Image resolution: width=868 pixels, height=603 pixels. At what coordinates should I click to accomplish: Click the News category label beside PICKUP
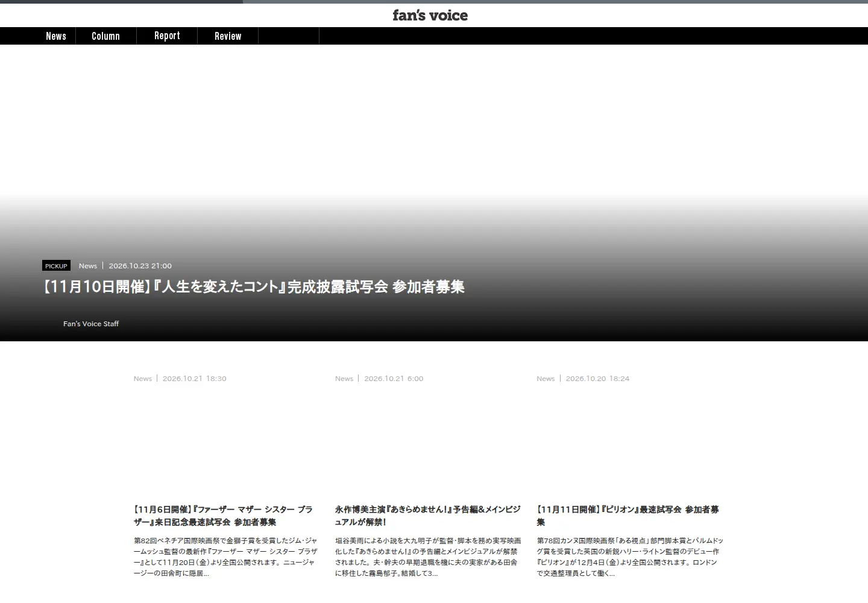[88, 266]
